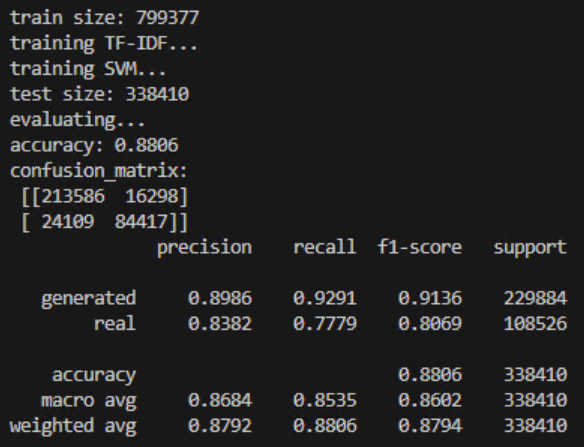Click confusion matrix value 213586
Viewport: 584px width, 447px height.
coord(73,196)
